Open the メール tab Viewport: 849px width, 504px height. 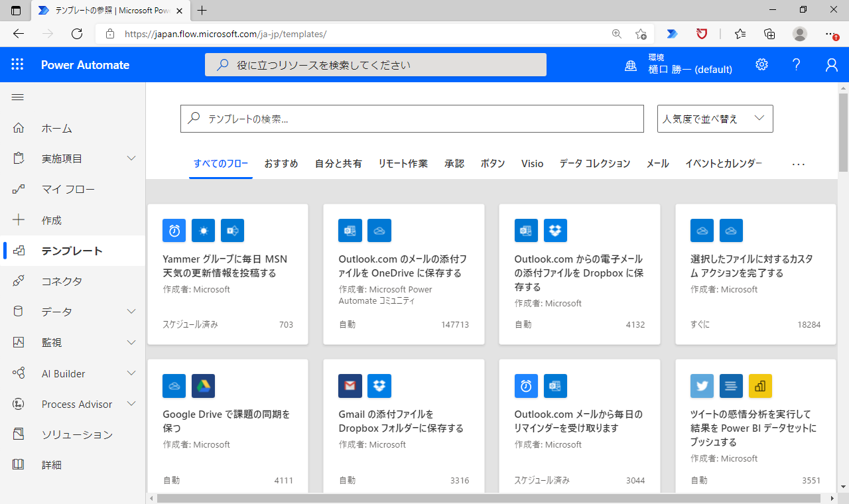[x=658, y=164]
